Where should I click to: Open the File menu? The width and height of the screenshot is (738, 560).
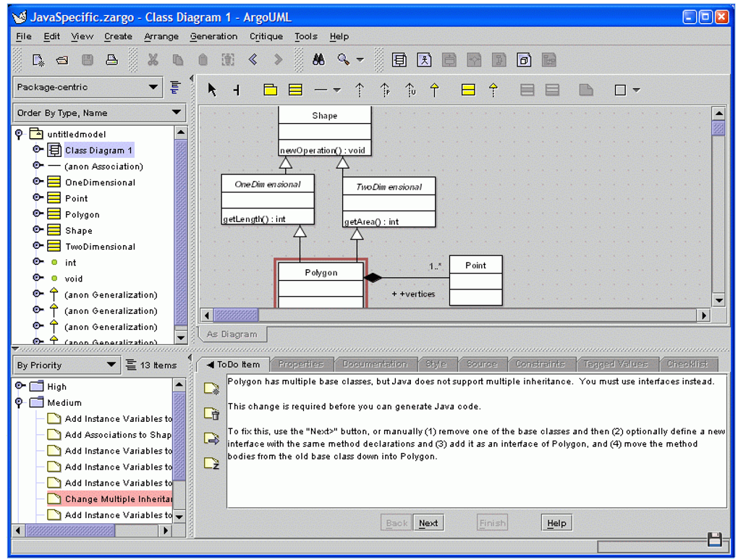click(x=24, y=36)
